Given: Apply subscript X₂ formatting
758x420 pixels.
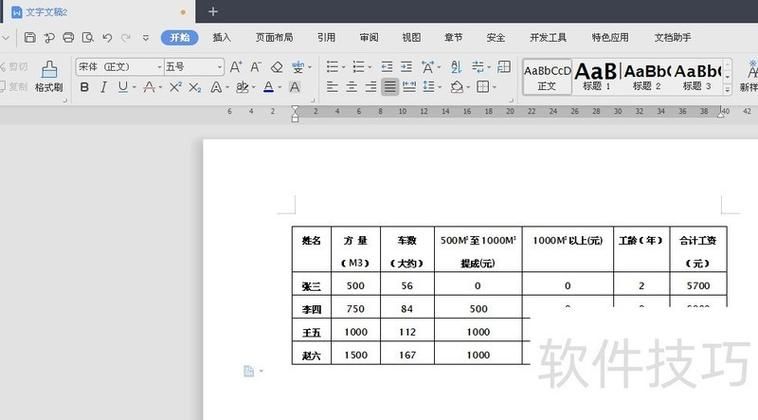Looking at the screenshot, I should click(x=194, y=87).
